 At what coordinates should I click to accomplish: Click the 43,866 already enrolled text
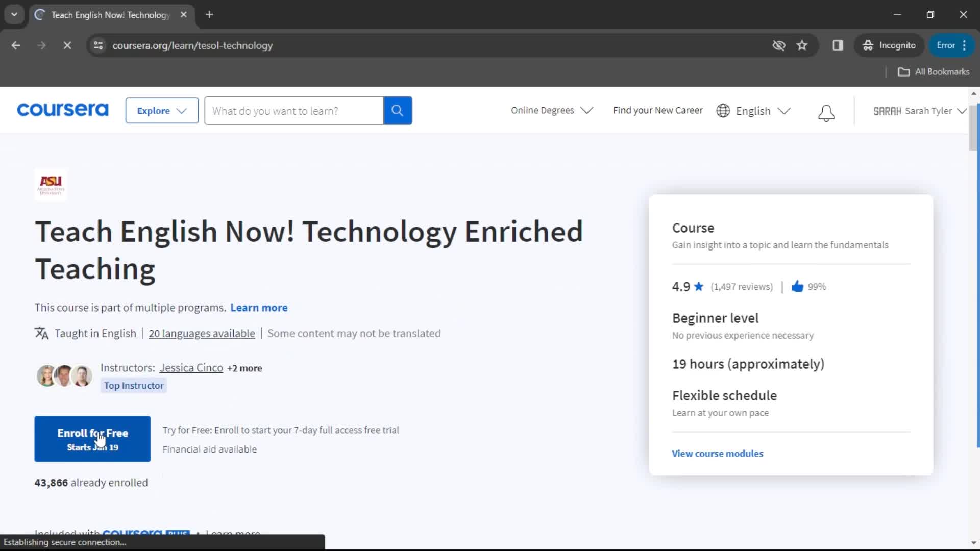tap(91, 483)
